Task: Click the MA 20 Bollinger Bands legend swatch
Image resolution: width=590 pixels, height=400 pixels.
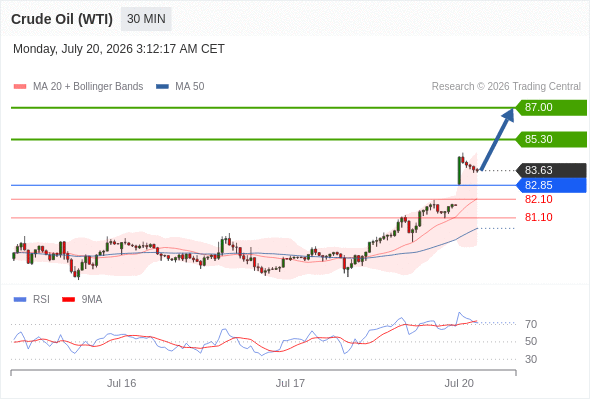Action: (20, 87)
